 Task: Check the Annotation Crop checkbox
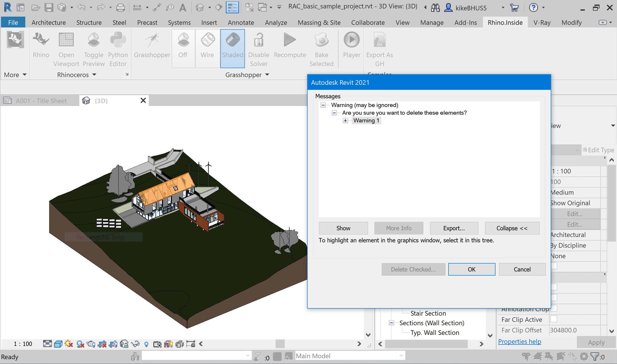[x=554, y=308]
